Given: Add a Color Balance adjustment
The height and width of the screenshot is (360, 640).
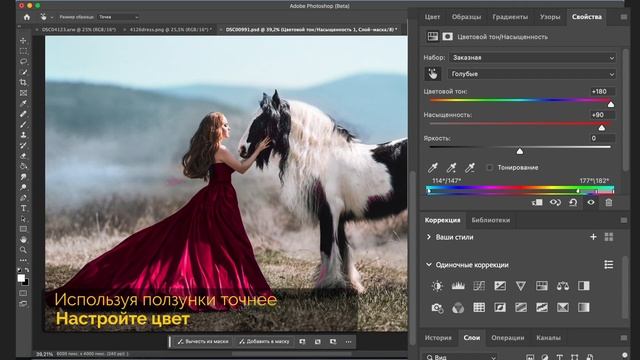Looking at the screenshot, I should point(562,286).
